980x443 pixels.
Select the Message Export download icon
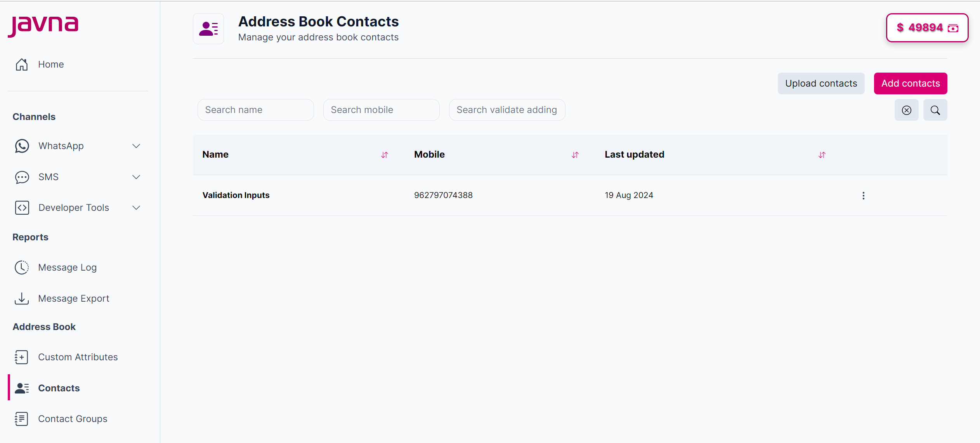point(22,298)
